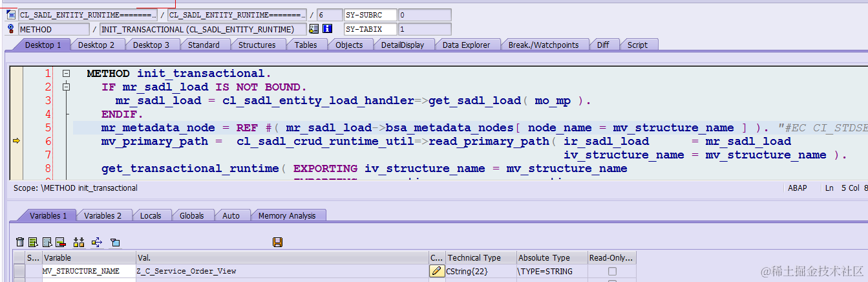Click the SY-TABIX value field showing 1

coord(424,29)
